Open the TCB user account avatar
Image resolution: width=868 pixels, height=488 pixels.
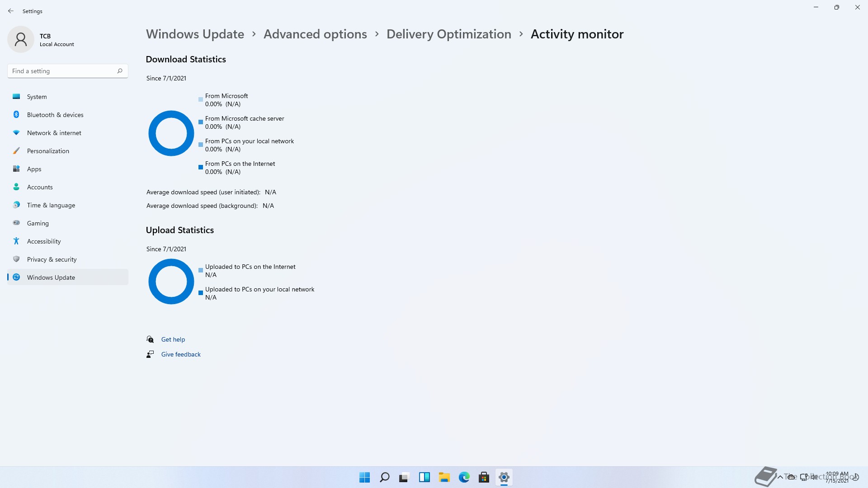pyautogui.click(x=21, y=39)
